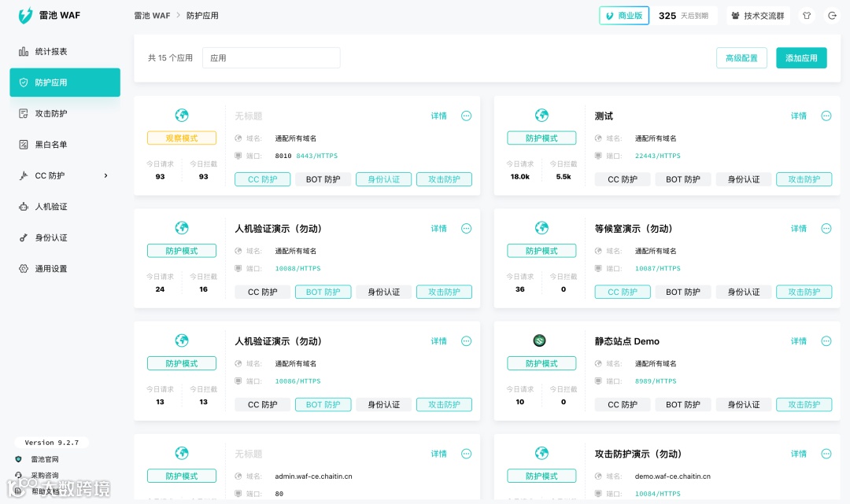The width and height of the screenshot is (850, 504).
Task: Open 详情 of the 8010 port app
Action: (x=438, y=116)
